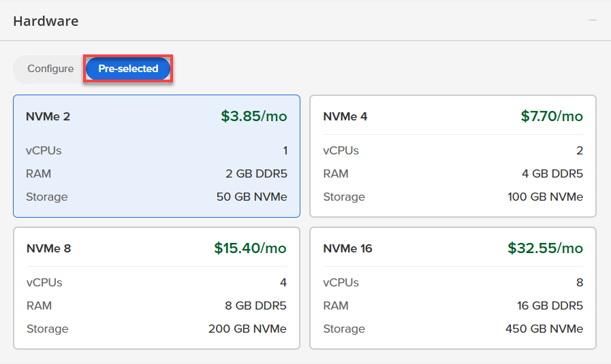611x364 pixels.
Task: Select the $15.40/mo price label
Action: click(x=250, y=248)
